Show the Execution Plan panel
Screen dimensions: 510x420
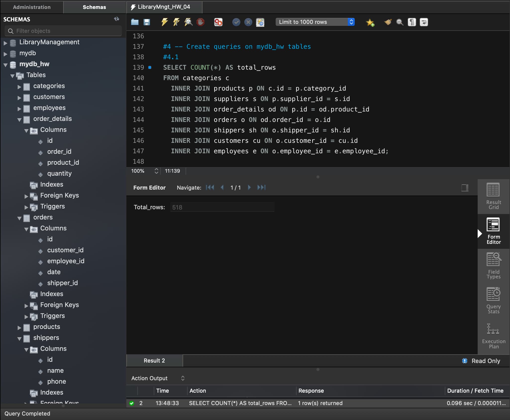click(493, 336)
